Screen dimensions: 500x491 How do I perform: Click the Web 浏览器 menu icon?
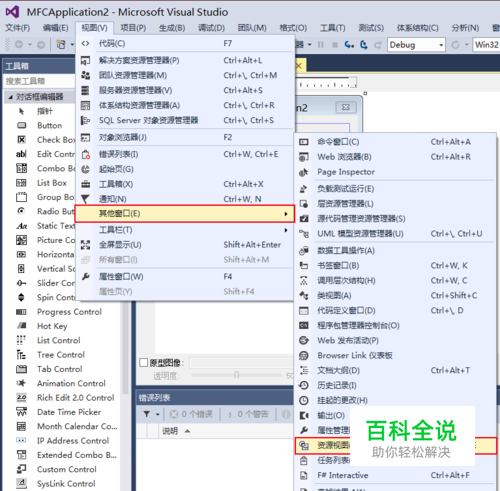pyautogui.click(x=304, y=157)
